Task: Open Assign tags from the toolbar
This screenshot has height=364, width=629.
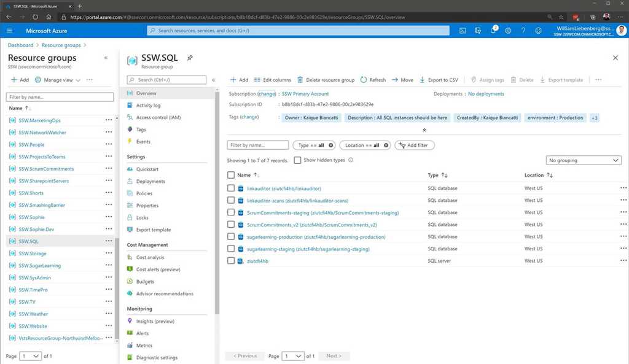Action: point(491,79)
